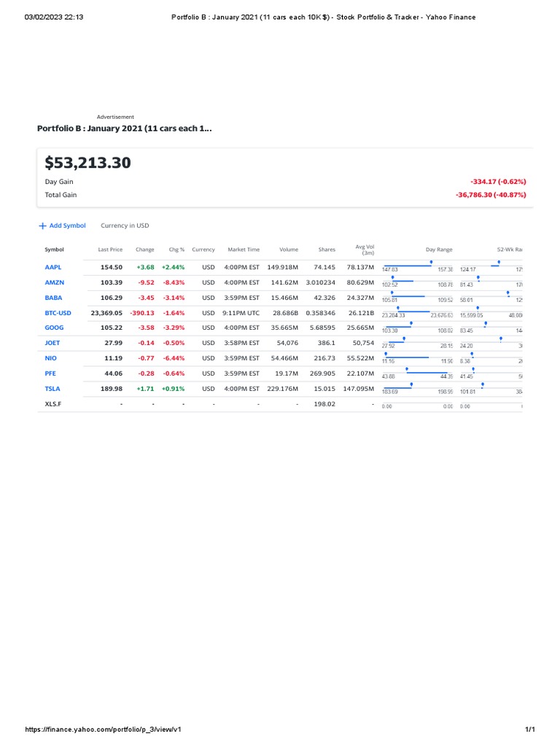This screenshot has height=747, width=560.
Task: Sort by the Chg % column header
Action: (x=176, y=249)
